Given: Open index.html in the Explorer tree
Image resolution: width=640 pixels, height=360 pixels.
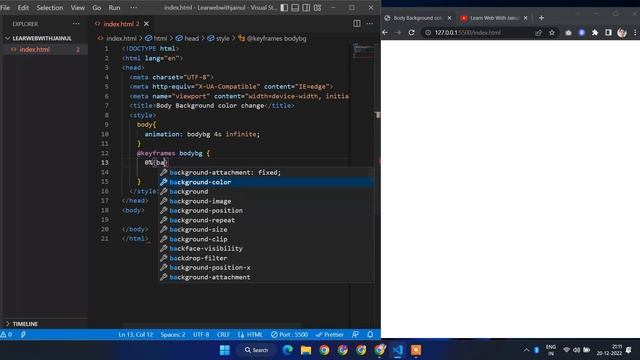Looking at the screenshot, I should 45,49.
